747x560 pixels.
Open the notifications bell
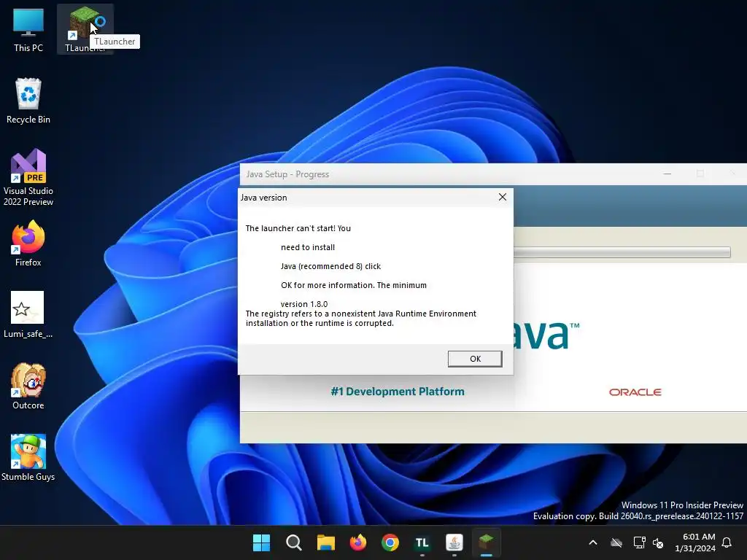tap(727, 542)
